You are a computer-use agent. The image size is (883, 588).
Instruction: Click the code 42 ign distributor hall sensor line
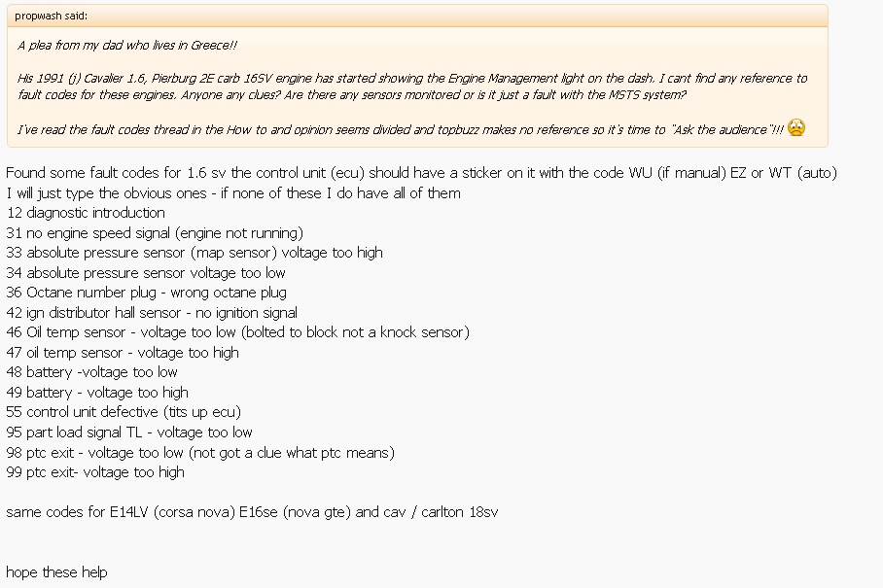pyautogui.click(x=152, y=313)
